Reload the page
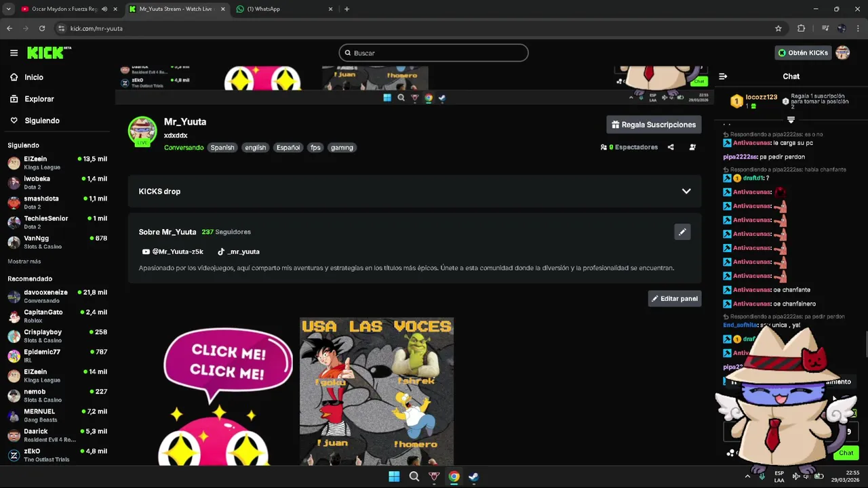This screenshot has height=488, width=868. [x=42, y=28]
